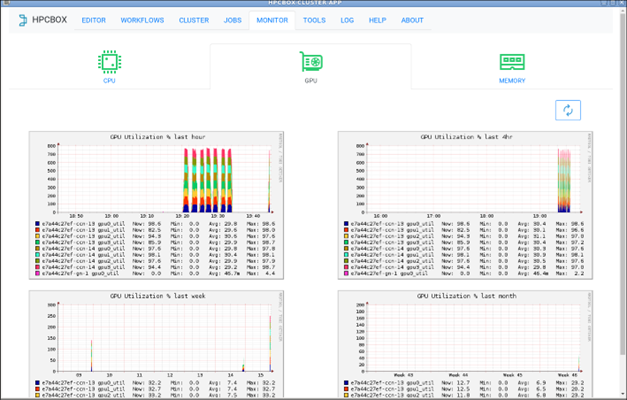This screenshot has height=400, width=627.
Task: Click the refresh graphs button
Action: (568, 110)
